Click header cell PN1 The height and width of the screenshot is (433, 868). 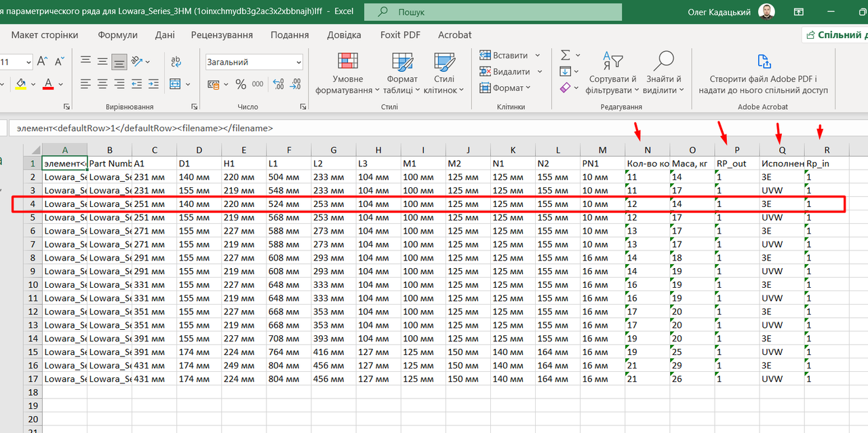(x=602, y=164)
